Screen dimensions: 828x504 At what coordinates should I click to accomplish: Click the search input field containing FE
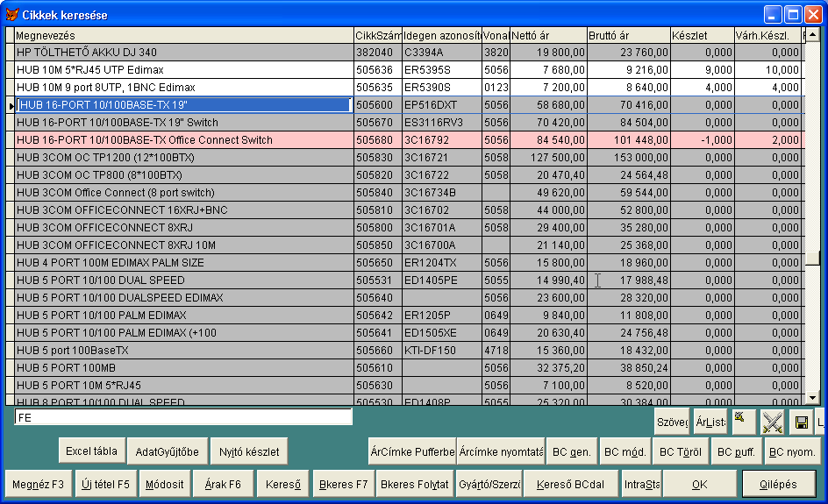[x=183, y=417]
